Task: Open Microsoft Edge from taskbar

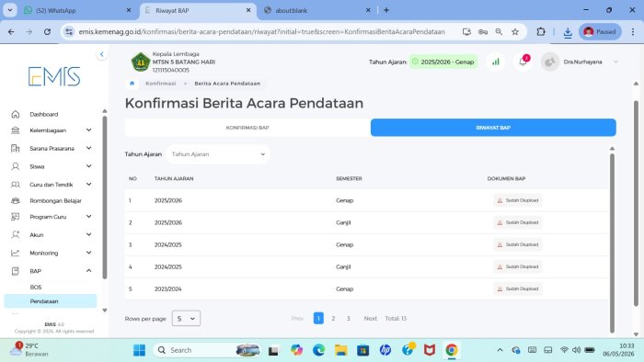Action: (x=318, y=350)
